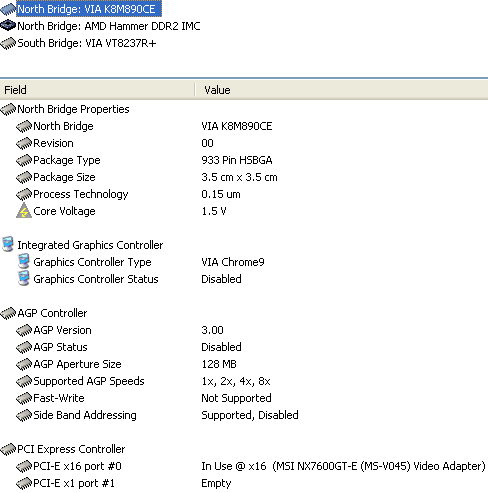Click the AMD Hammer chip icon
This screenshot has width=488, height=493.
click(x=8, y=26)
